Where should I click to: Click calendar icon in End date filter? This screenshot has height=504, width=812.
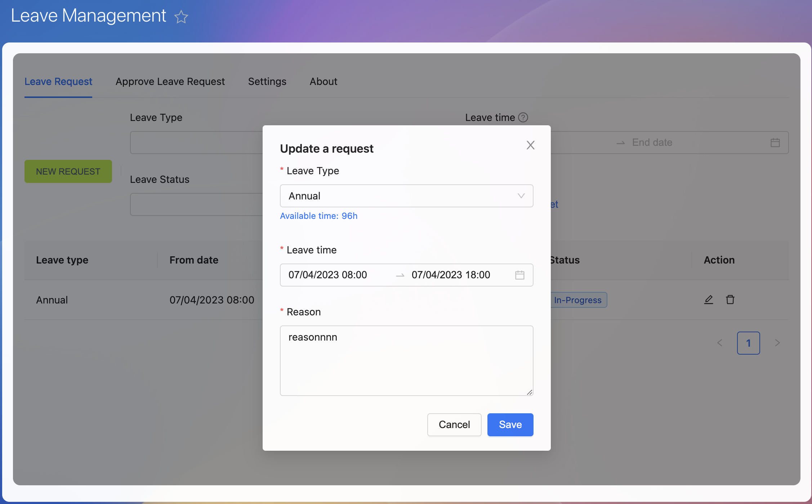coord(775,143)
